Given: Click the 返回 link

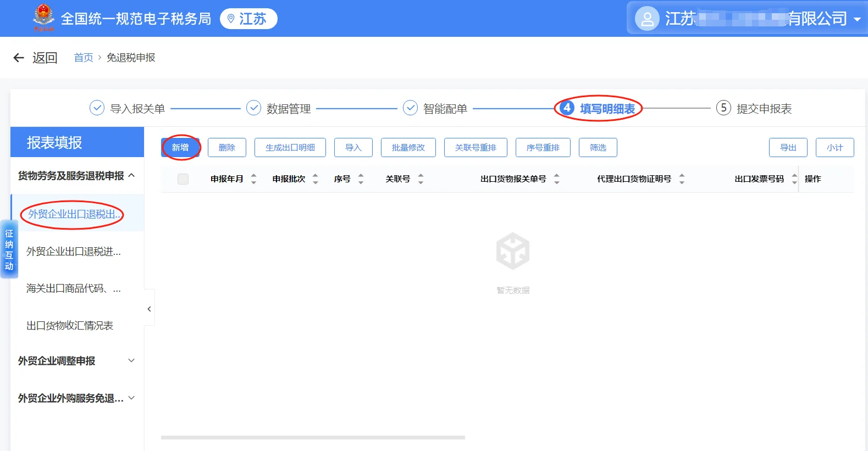Looking at the screenshot, I should (x=45, y=58).
